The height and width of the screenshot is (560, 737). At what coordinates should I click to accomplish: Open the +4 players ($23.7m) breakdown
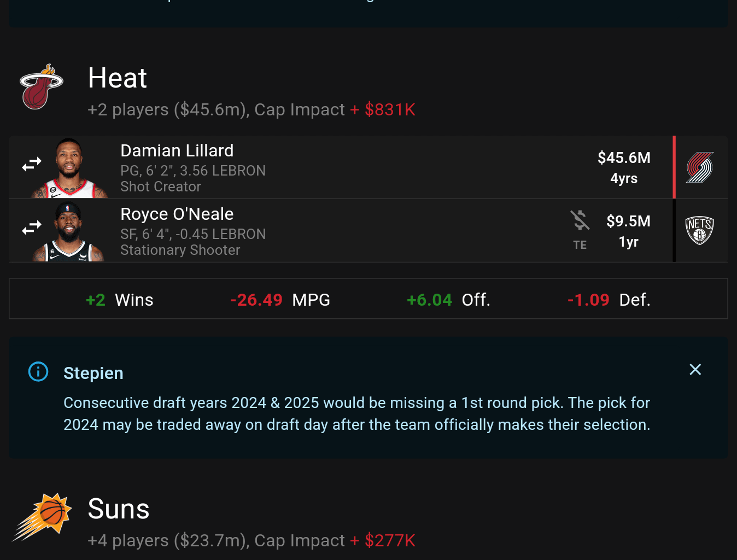click(x=164, y=540)
